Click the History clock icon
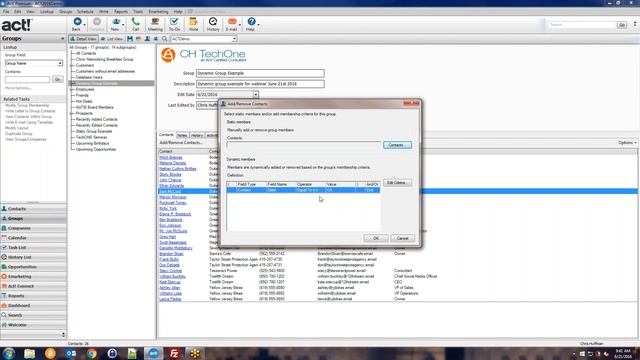This screenshot has width=640, height=360. click(x=213, y=22)
